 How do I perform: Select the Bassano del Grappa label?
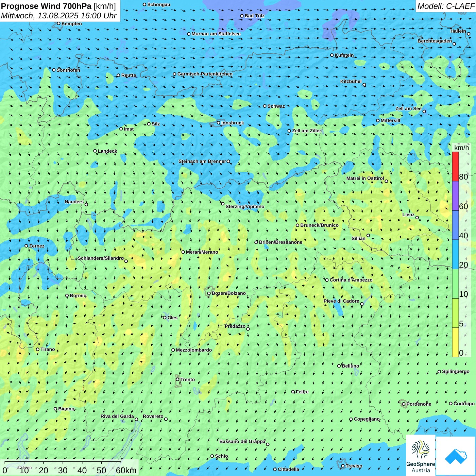(x=242, y=441)
